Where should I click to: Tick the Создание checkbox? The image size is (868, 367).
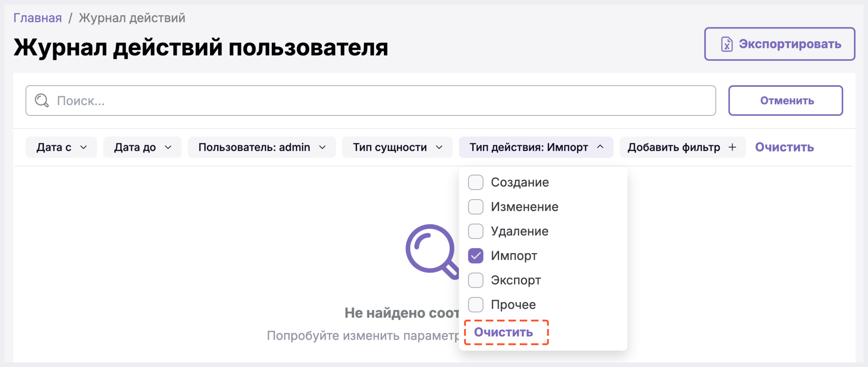coord(475,182)
